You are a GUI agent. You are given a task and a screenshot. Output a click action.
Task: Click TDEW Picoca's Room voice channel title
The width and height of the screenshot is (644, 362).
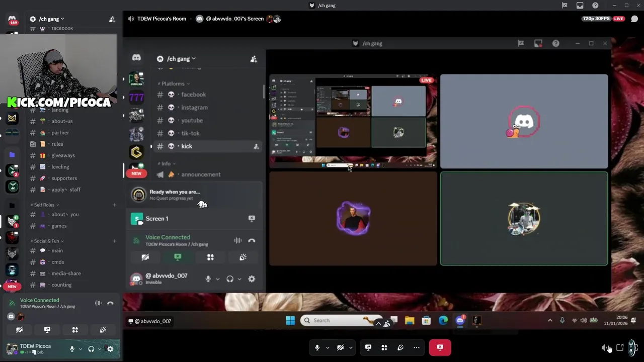(x=162, y=19)
